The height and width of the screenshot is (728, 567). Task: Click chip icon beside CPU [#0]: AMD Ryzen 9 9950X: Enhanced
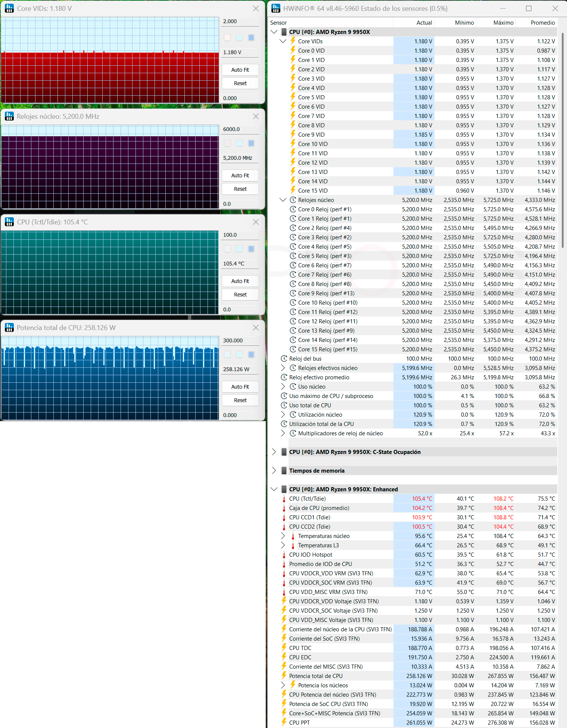(x=284, y=489)
